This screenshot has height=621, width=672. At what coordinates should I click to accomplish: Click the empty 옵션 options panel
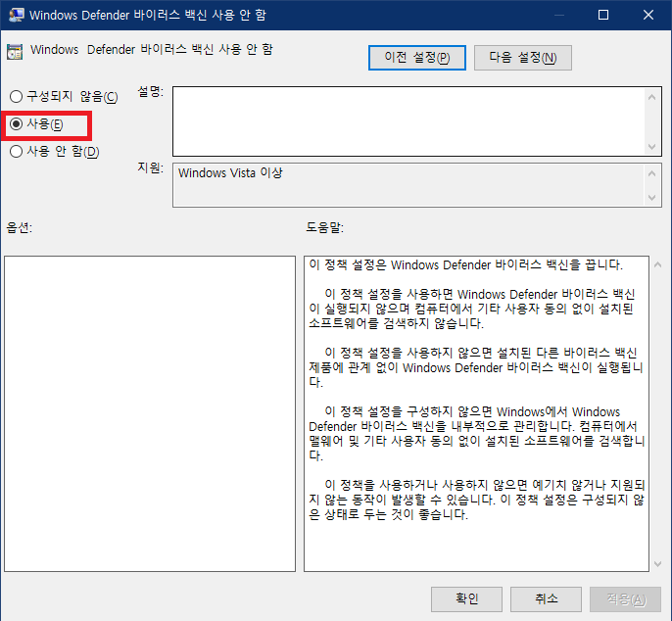coord(150,413)
